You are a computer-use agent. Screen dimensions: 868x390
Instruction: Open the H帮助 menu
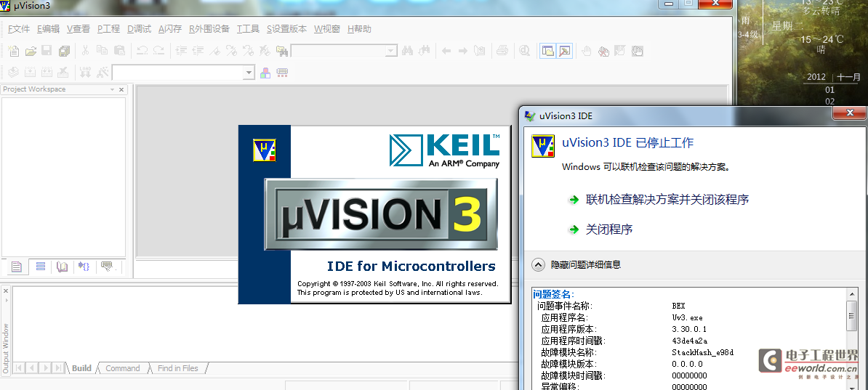(x=359, y=29)
